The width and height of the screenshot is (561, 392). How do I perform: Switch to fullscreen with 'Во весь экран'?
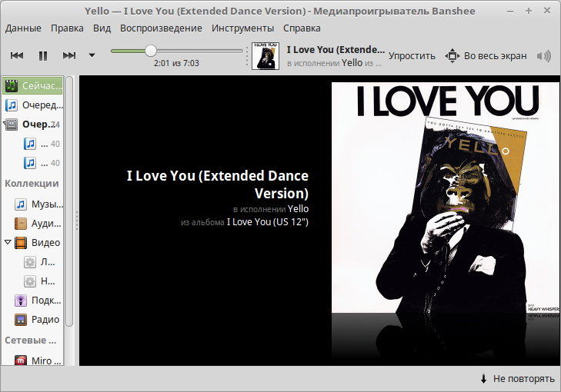pos(486,55)
